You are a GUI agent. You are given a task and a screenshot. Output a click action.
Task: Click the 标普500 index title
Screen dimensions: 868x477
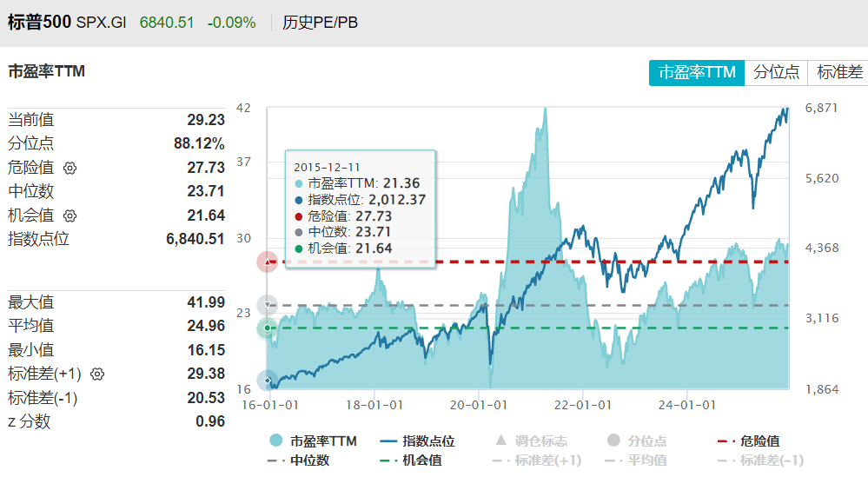tap(39, 23)
